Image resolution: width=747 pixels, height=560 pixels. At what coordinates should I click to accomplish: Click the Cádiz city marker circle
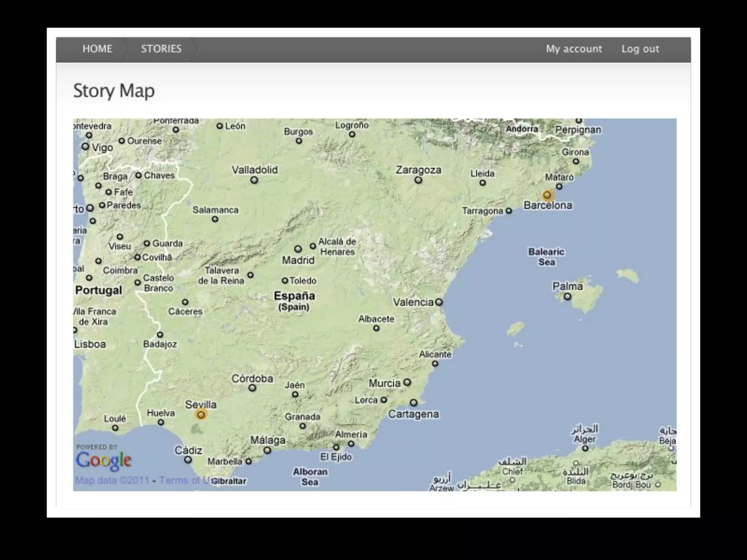pos(188,460)
